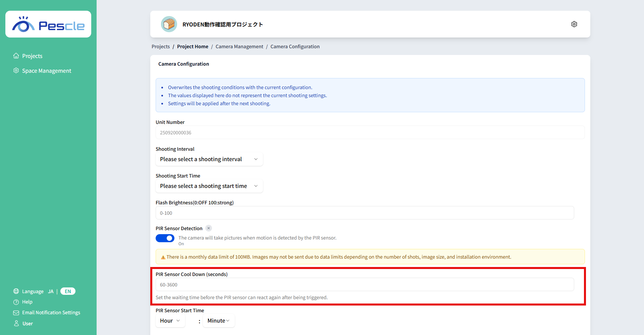Screen dimensions: 644x335
Task: Focus the PIR Sensor Cool Down input
Action: coord(365,284)
